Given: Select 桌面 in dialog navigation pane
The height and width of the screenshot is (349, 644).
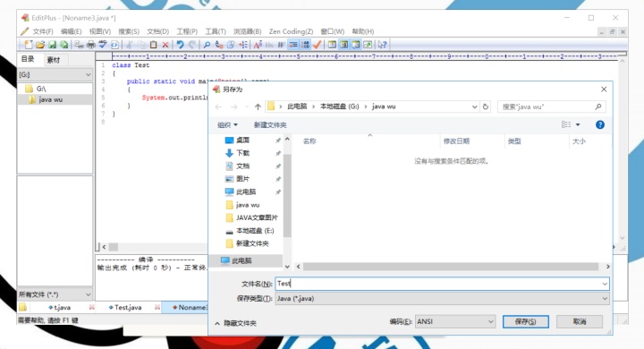Looking at the screenshot, I should coord(242,140).
